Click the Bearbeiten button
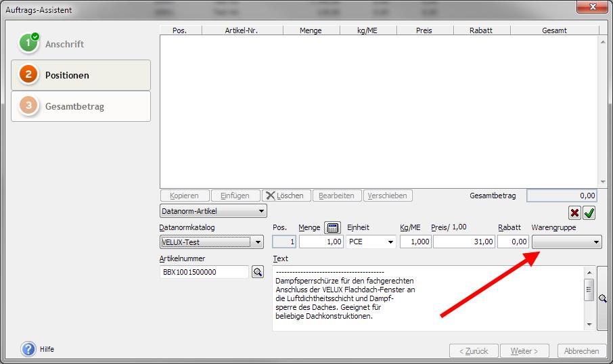Screen dimensions: 613x364 tap(337, 196)
